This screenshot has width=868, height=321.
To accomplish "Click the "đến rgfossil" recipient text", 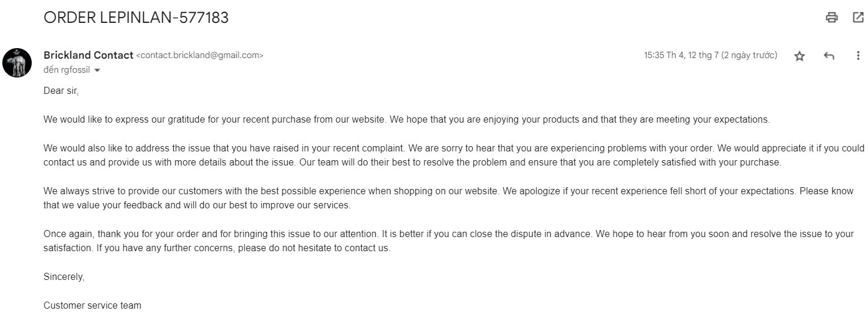I will (67, 70).
